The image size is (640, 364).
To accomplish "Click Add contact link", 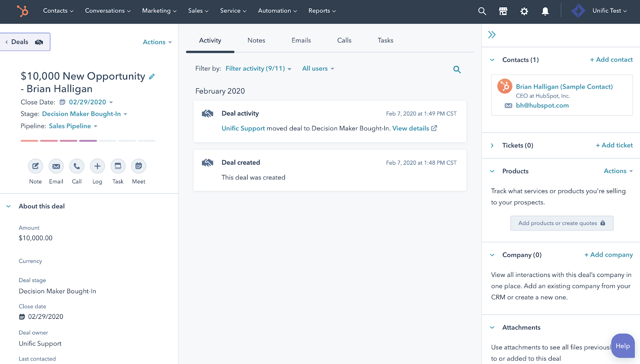I will 611,60.
